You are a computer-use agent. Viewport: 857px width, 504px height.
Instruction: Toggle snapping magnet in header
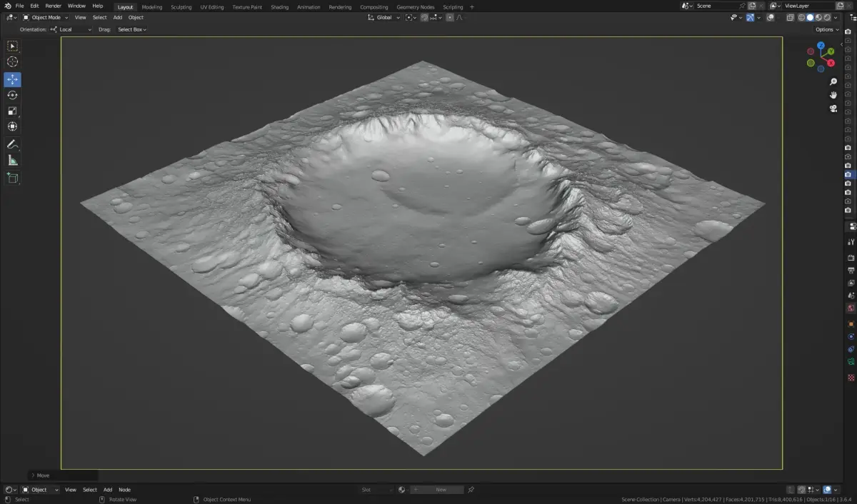(x=425, y=17)
